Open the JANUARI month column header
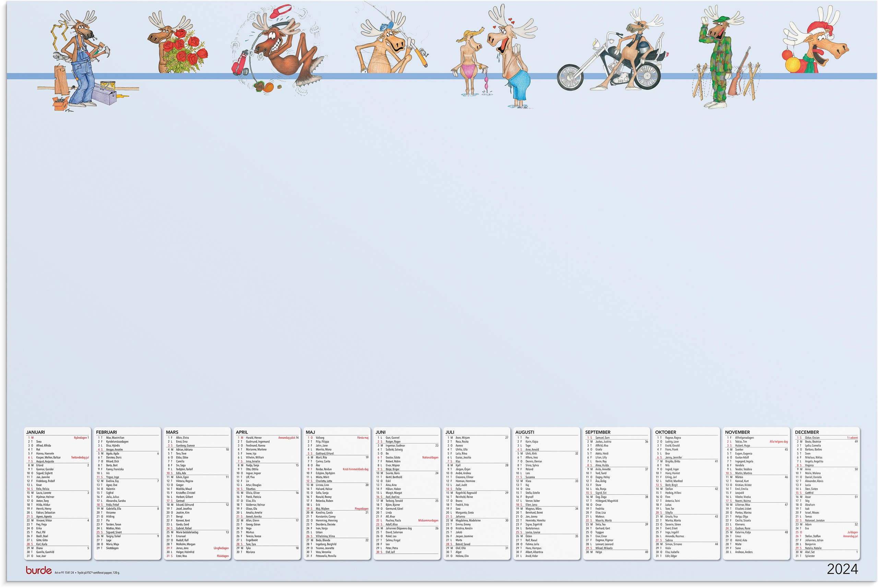878x588 pixels. [36, 432]
